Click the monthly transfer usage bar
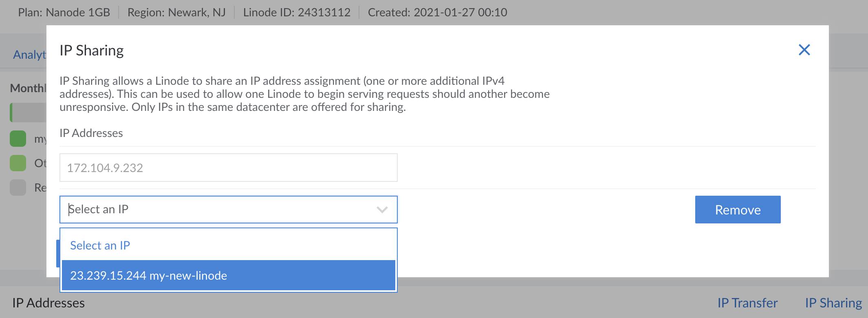This screenshot has height=318, width=868. tap(28, 113)
